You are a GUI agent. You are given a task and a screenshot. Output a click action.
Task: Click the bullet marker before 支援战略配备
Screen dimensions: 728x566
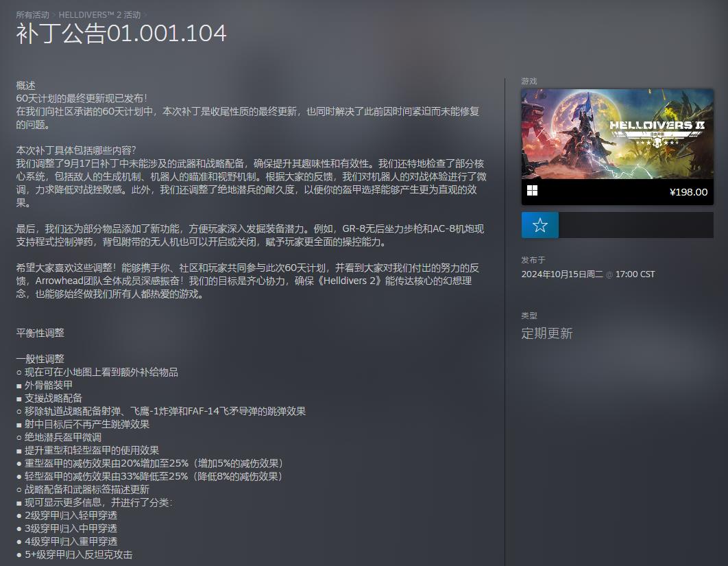pos(19,399)
